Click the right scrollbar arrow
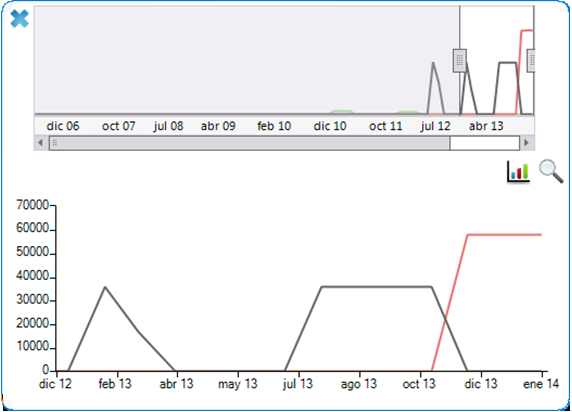This screenshot has width=572, height=412. pyautogui.click(x=526, y=143)
